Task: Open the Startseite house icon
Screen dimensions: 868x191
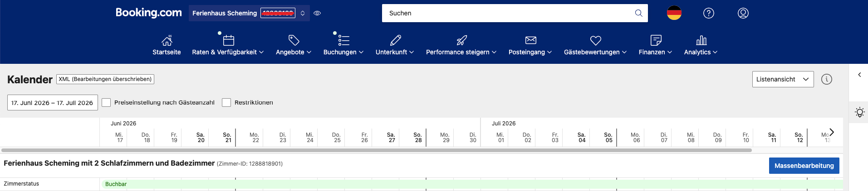Action: 167,40
